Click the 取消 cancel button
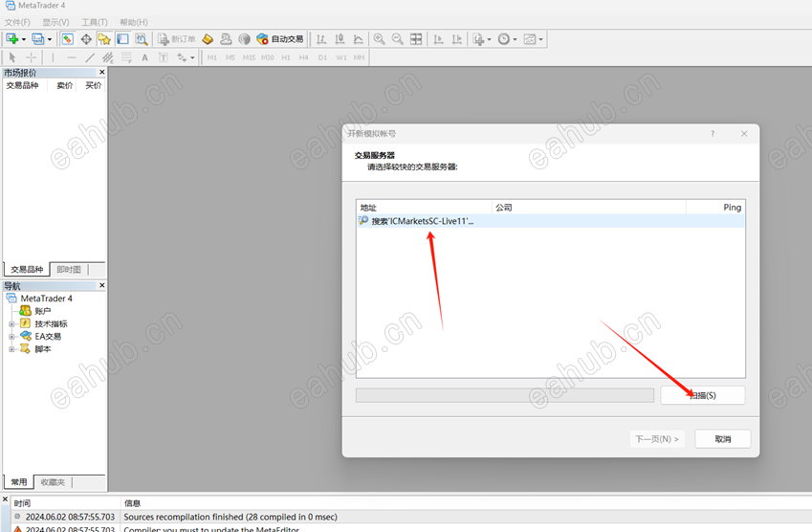Screen dimensions: 812x532 (x=722, y=439)
